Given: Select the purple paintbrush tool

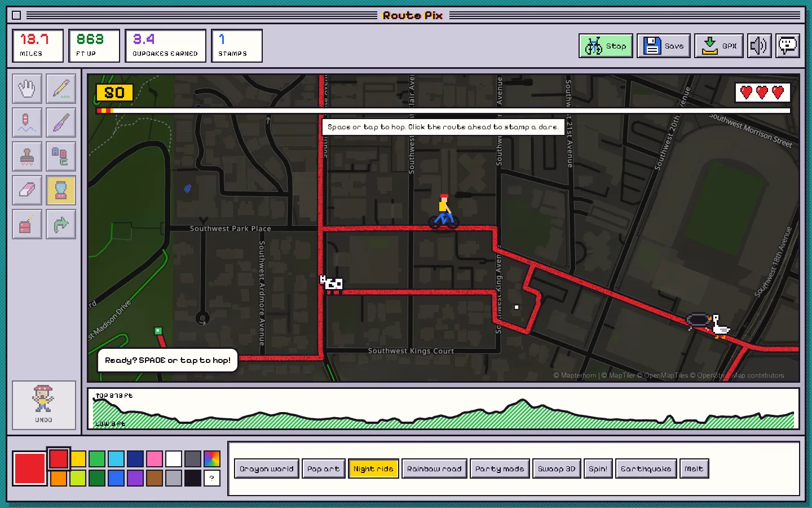Looking at the screenshot, I should pos(61,123).
